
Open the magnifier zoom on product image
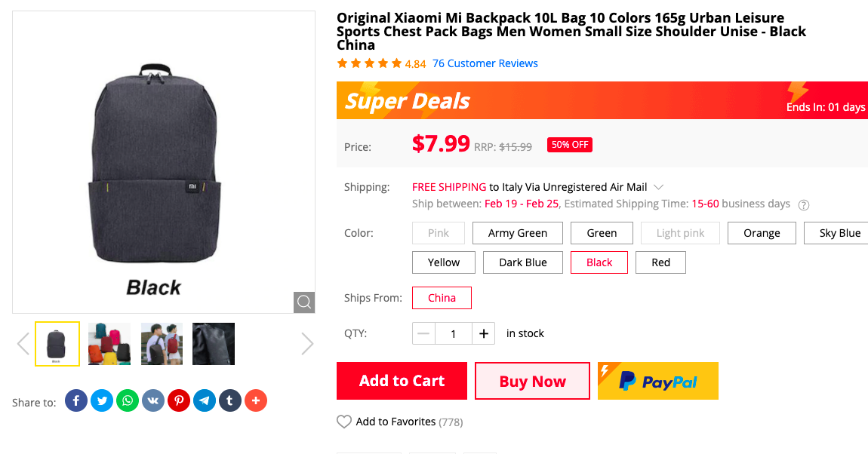tap(304, 302)
